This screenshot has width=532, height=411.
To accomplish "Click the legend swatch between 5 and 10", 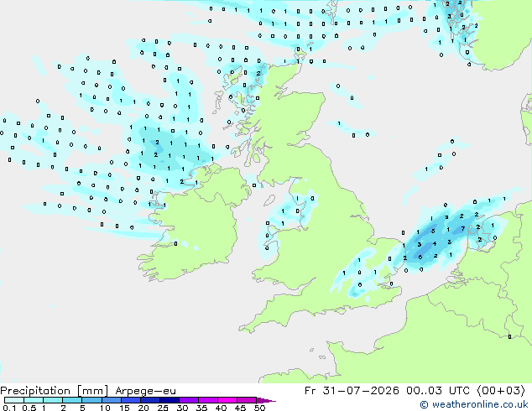I will [x=91, y=400].
